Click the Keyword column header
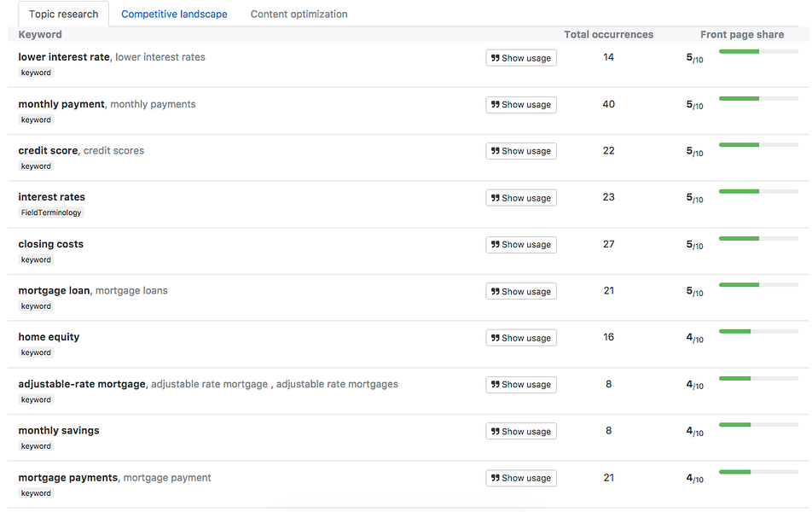 click(x=41, y=34)
